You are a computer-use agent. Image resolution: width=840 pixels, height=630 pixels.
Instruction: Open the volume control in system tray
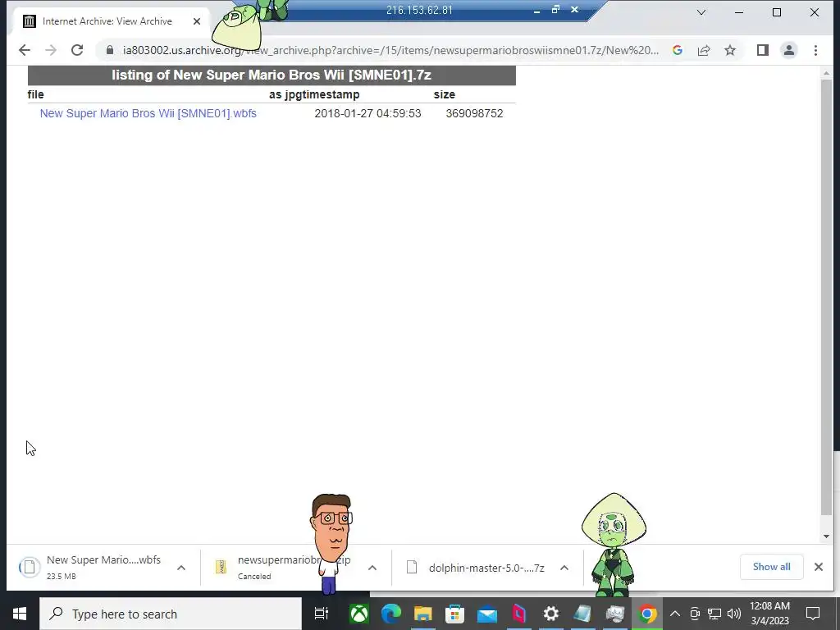[x=734, y=614]
